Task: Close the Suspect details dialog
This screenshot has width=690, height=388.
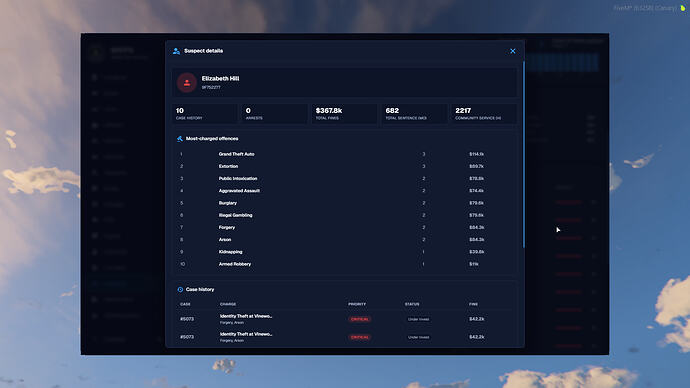Action: point(513,51)
